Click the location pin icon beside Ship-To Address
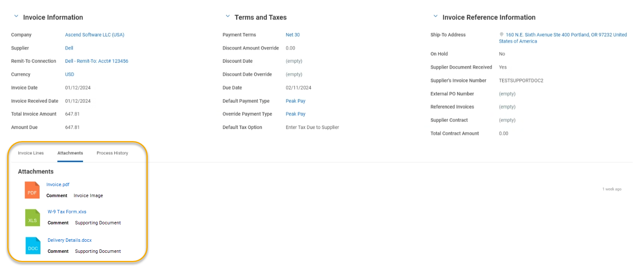Viewport: 644px width, 266px height. (501, 34)
